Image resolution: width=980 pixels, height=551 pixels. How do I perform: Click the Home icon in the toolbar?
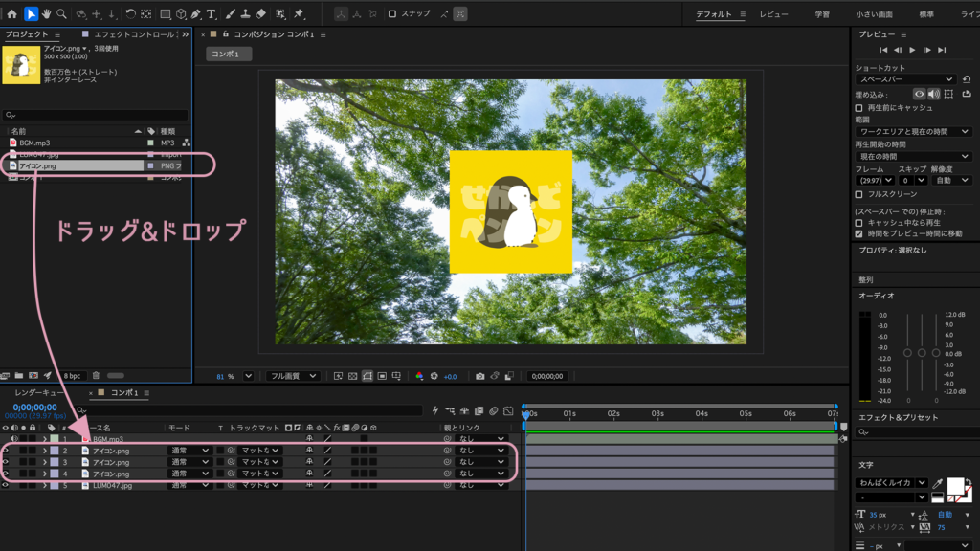(11, 13)
